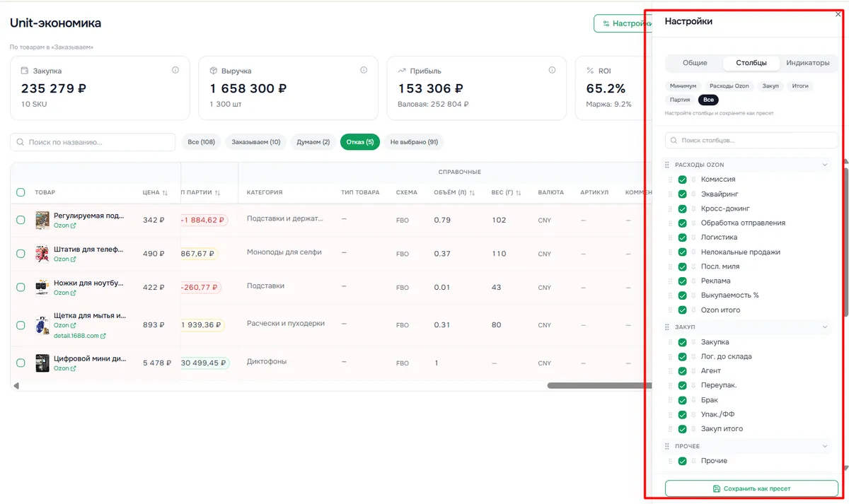Focus the Поиск столбцов search field
Viewport: 849px width, 504px height.
click(x=751, y=140)
